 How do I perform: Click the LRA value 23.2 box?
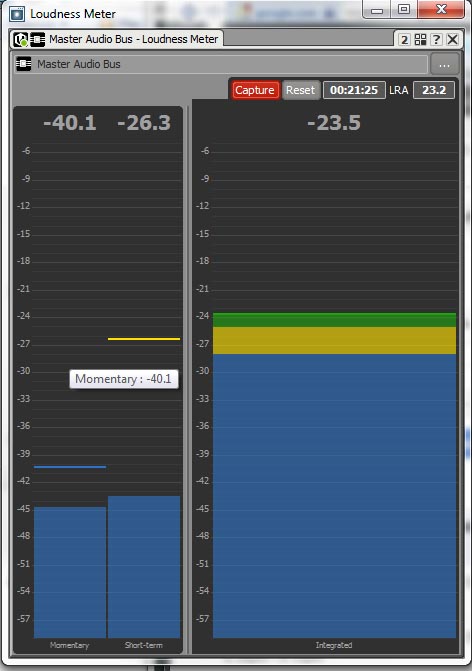[433, 90]
